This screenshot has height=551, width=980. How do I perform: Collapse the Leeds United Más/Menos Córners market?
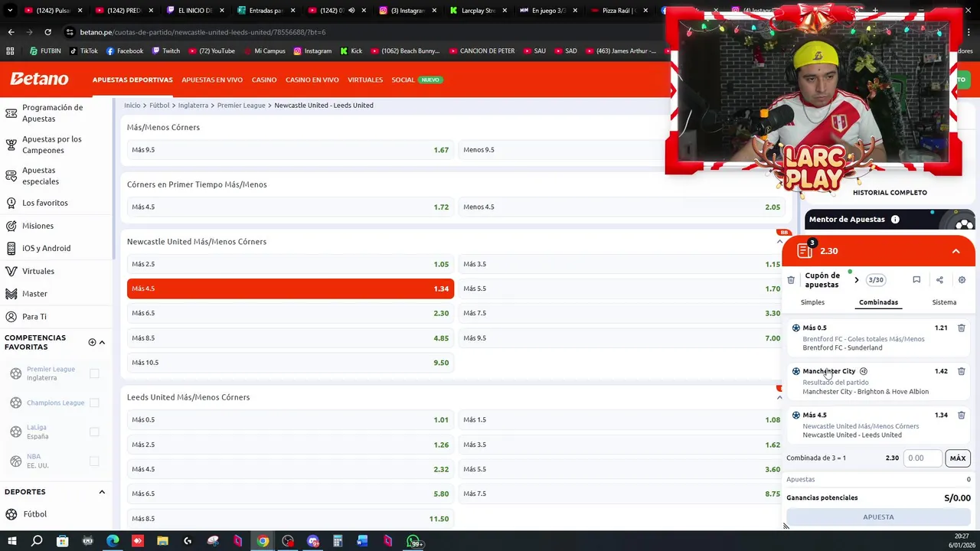779,397
